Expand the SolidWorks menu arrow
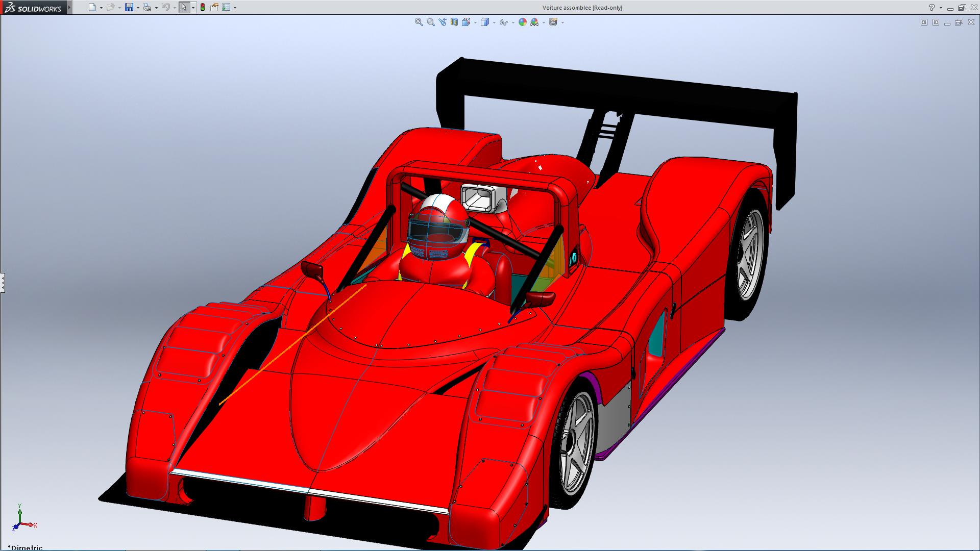This screenshot has width=980, height=551. pyautogui.click(x=69, y=7)
